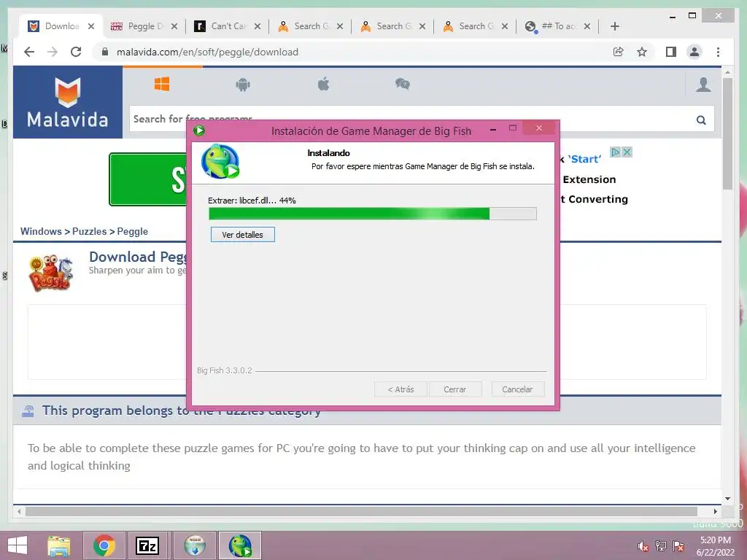Select the Apple Mac platform icon
Screen dimensions: 747x560
click(323, 85)
